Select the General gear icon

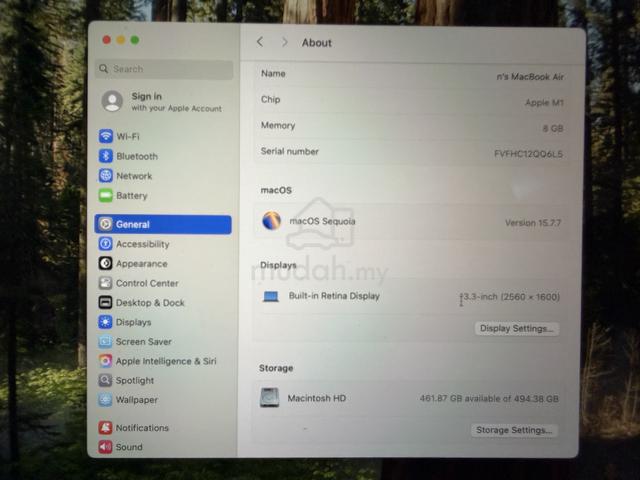pyautogui.click(x=106, y=224)
